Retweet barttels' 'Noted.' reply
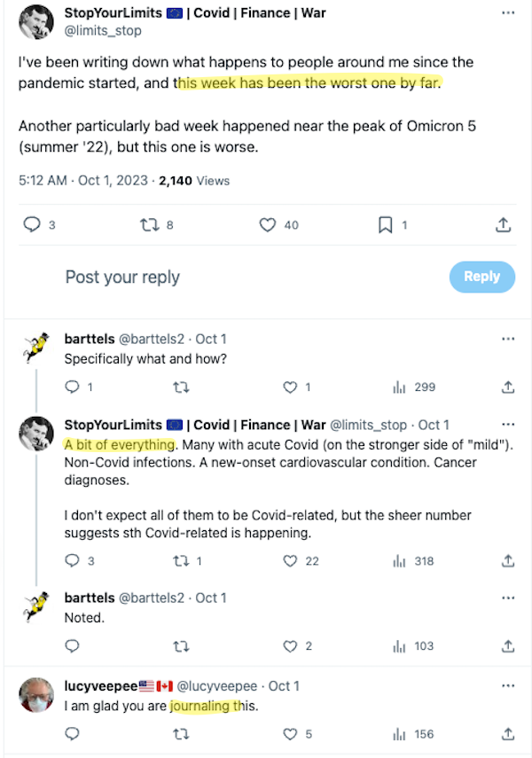 pos(181,646)
